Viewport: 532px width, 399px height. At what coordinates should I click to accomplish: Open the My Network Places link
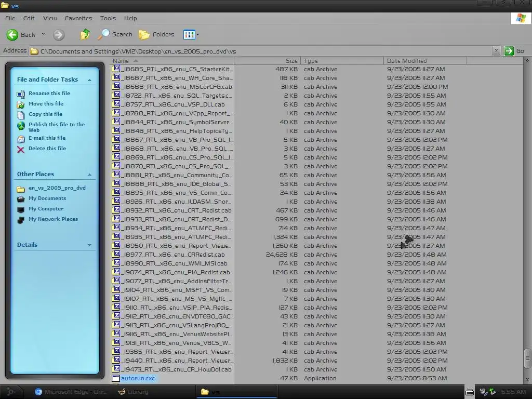54,219
